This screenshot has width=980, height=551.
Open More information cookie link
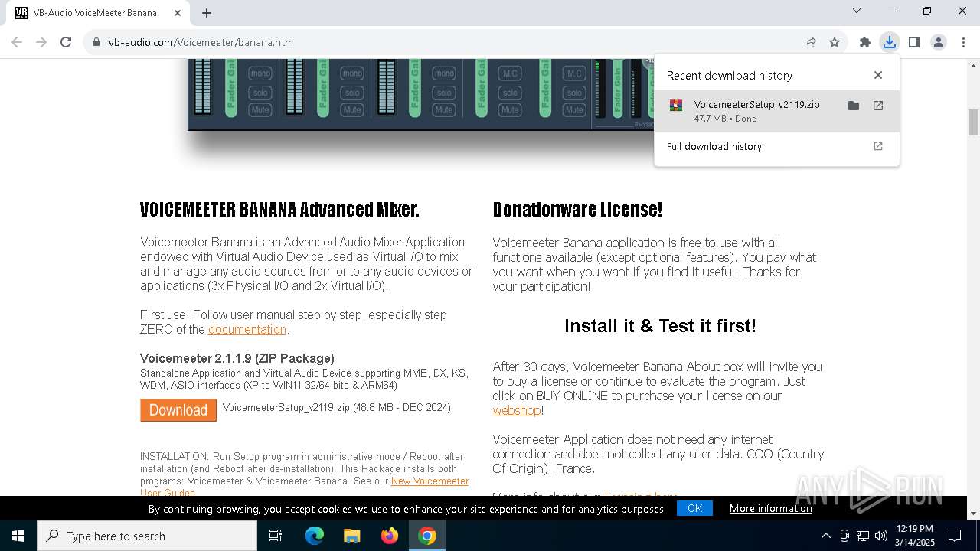(770, 508)
